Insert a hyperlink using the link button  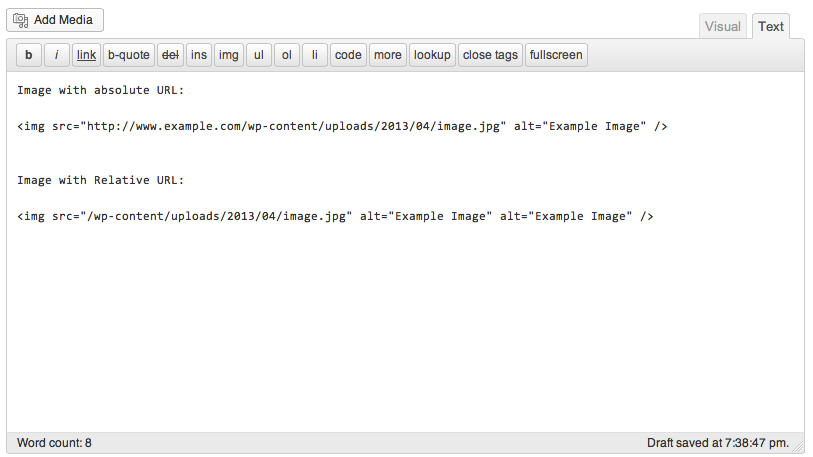tap(86, 55)
